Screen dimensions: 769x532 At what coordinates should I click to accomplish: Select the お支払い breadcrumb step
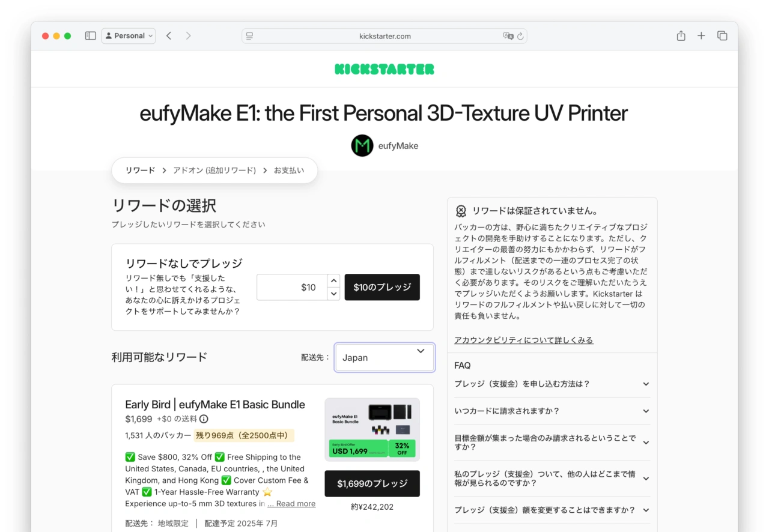(x=289, y=171)
